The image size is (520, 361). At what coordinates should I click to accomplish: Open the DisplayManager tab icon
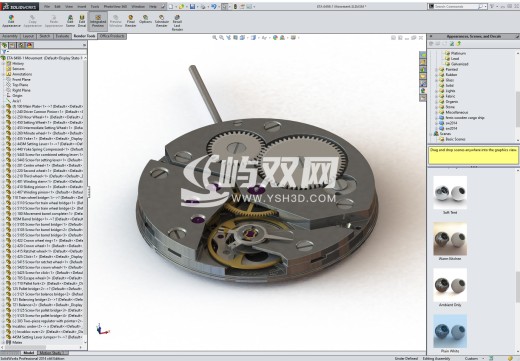click(x=30, y=45)
